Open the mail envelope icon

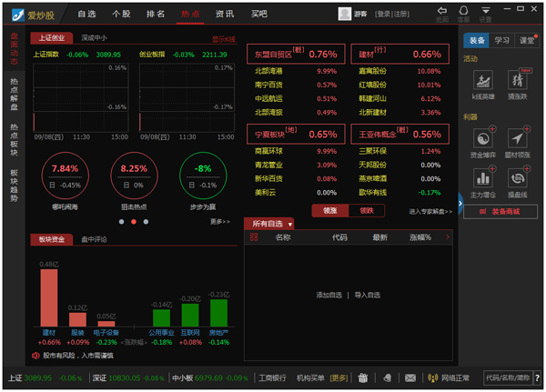click(410, 377)
